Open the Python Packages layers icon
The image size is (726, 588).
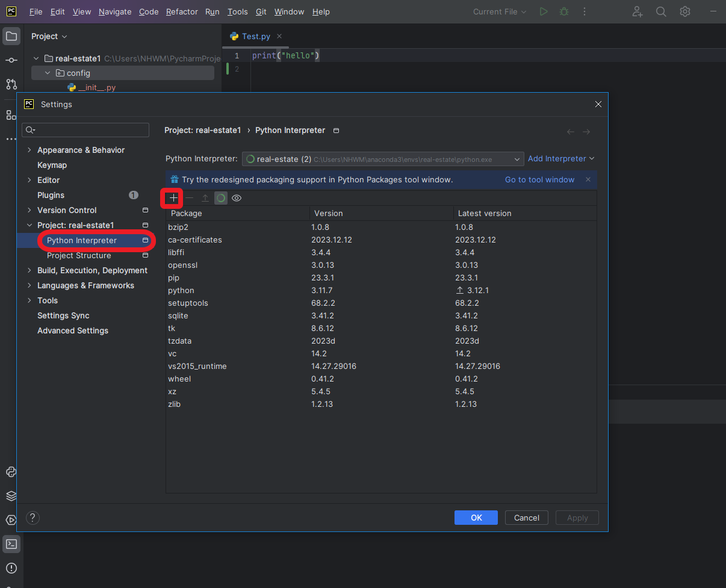click(x=11, y=496)
